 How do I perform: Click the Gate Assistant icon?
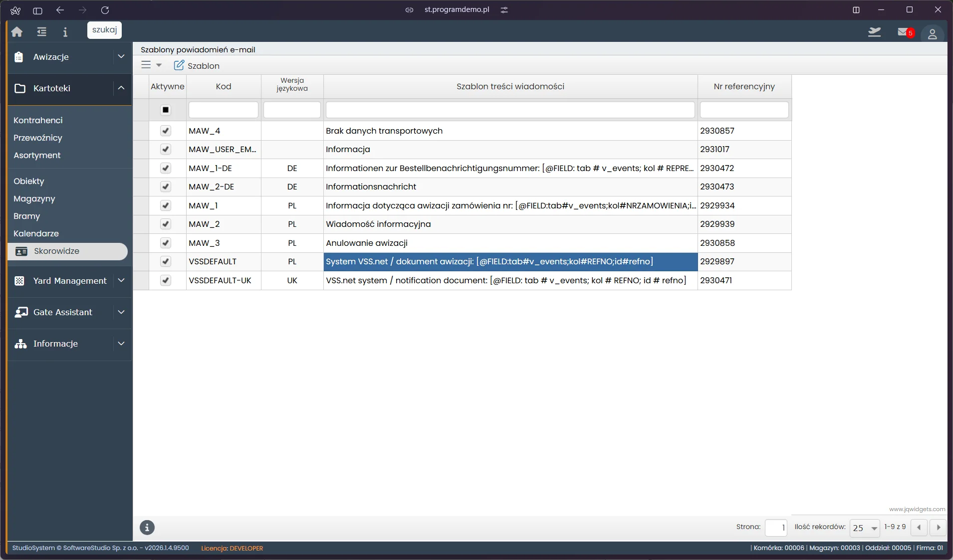click(x=21, y=312)
